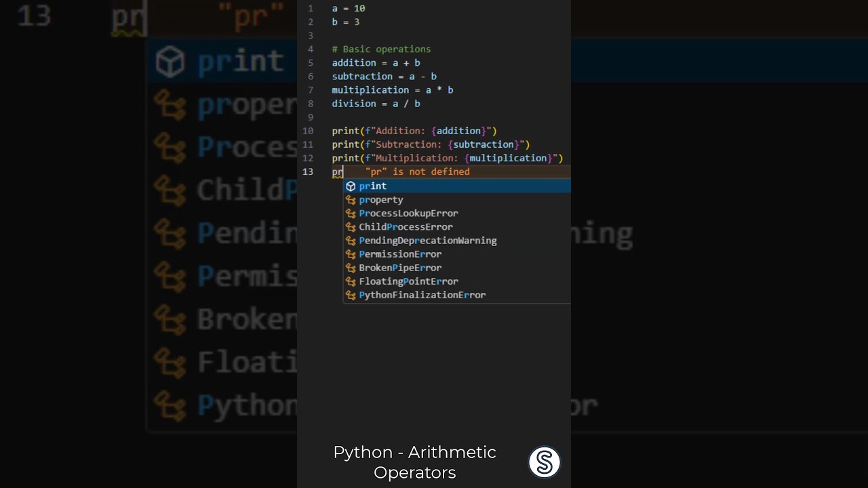
Task: Click the line 'multiplication = a * b'
Action: click(393, 89)
